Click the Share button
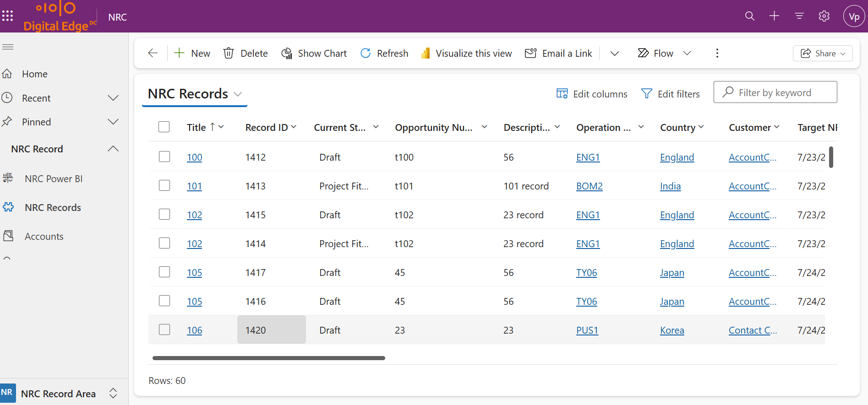The image size is (868, 405). (x=823, y=53)
